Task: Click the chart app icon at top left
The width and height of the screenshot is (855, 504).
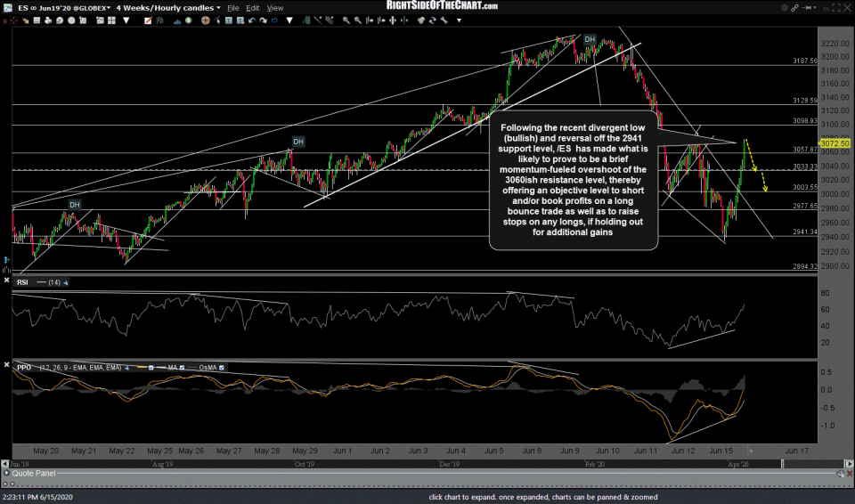Action: tap(6, 8)
